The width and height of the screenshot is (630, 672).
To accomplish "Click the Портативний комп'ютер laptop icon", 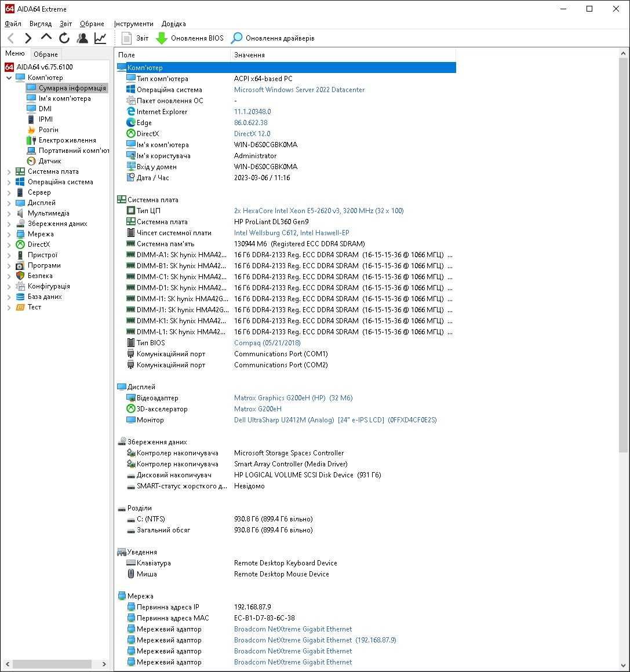I will (31, 151).
